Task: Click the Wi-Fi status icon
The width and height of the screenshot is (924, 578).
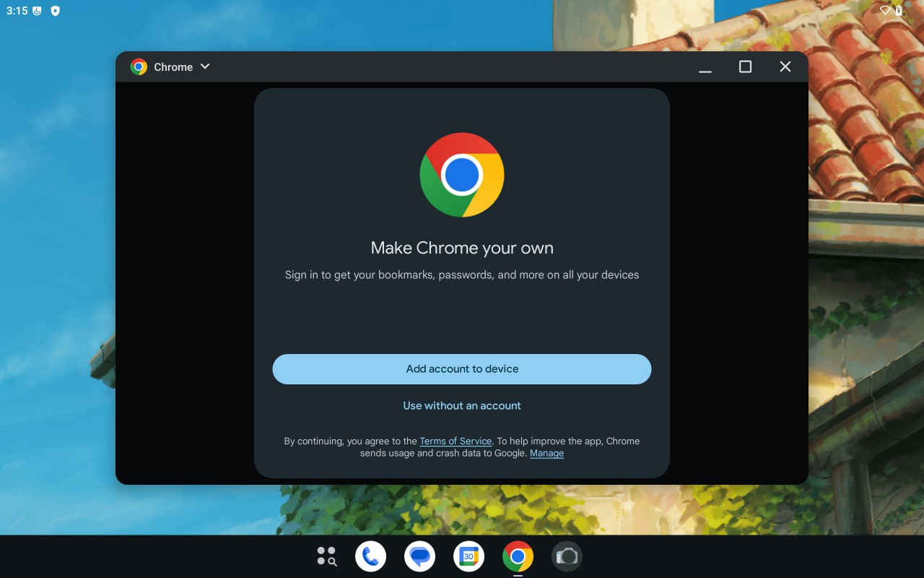Action: click(x=885, y=11)
